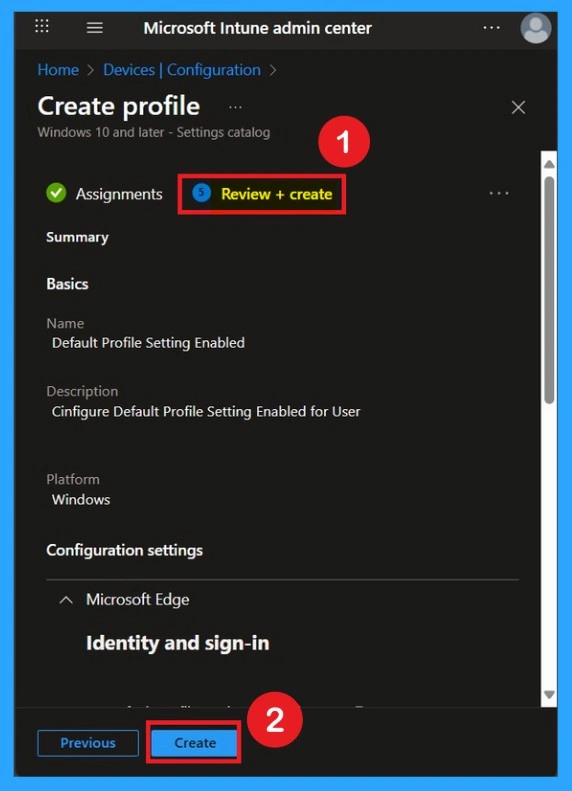Image resolution: width=572 pixels, height=791 pixels.
Task: Select the Platform value Windows
Action: 81,500
